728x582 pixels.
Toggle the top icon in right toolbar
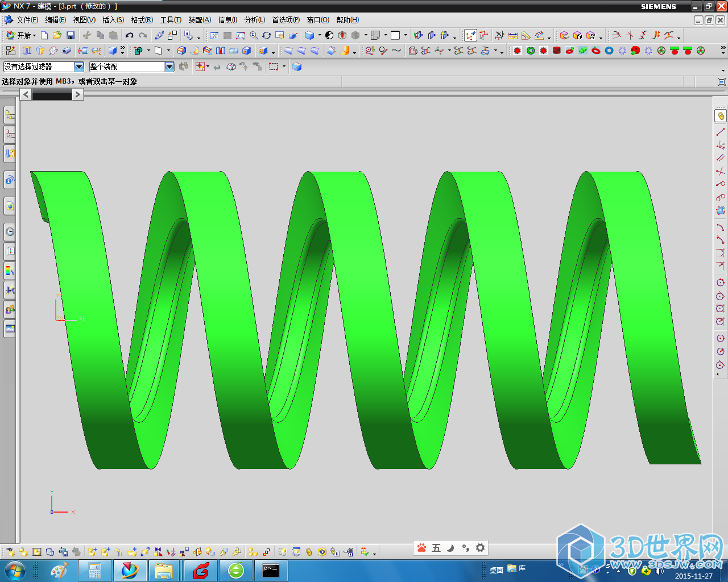(721, 116)
